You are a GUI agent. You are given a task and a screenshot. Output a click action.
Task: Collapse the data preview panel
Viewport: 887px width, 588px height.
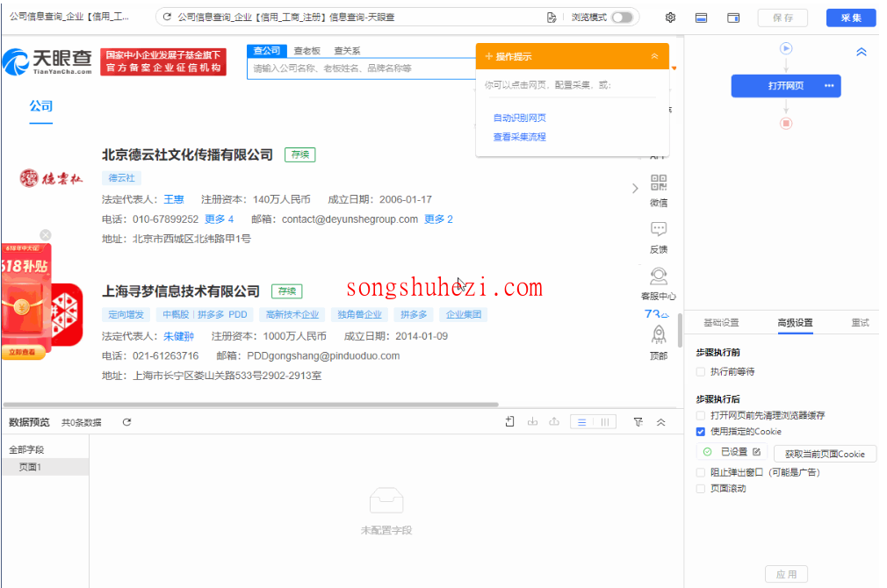660,422
